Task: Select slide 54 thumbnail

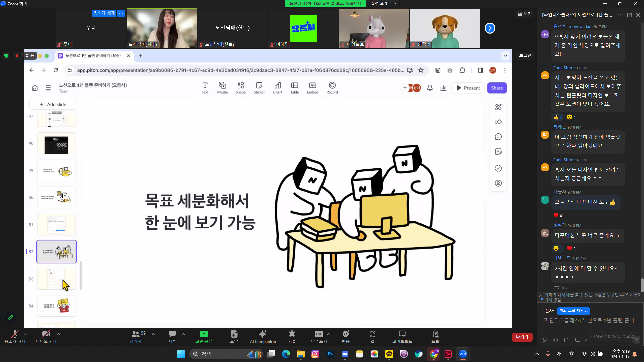Action: [56, 306]
